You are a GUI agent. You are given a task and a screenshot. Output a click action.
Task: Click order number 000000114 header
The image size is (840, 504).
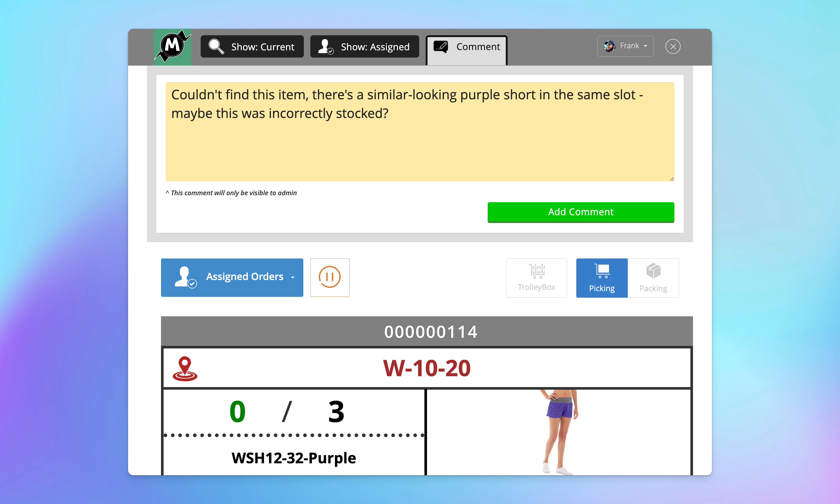pyautogui.click(x=427, y=332)
